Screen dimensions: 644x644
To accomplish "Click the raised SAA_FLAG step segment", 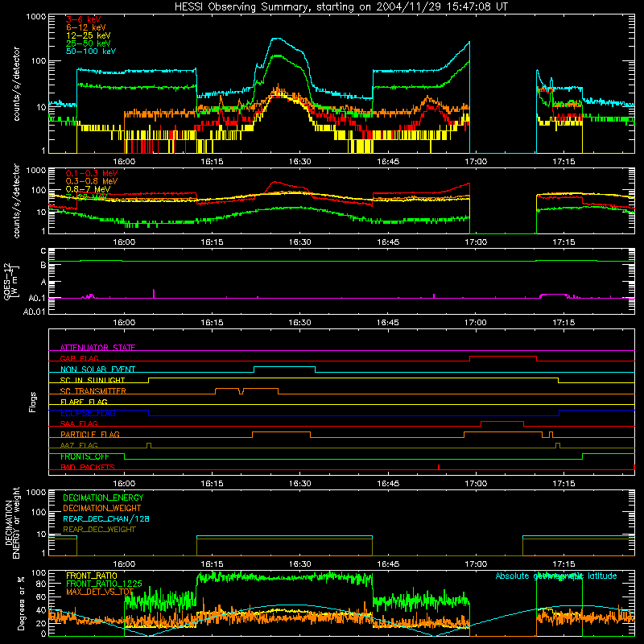I will (502, 421).
